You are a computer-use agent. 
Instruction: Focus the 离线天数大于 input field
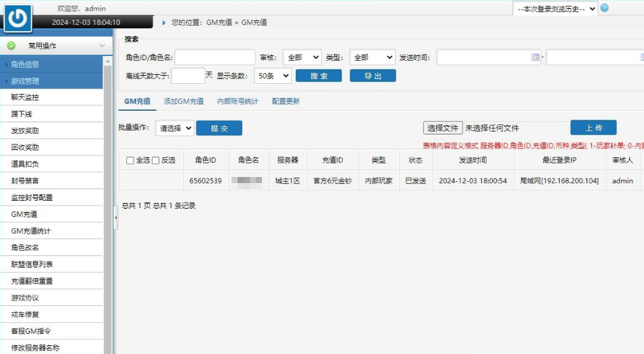pos(188,76)
